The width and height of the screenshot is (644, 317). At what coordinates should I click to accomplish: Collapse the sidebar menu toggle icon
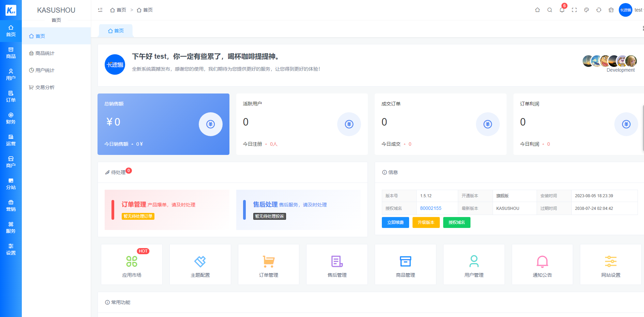click(x=100, y=10)
